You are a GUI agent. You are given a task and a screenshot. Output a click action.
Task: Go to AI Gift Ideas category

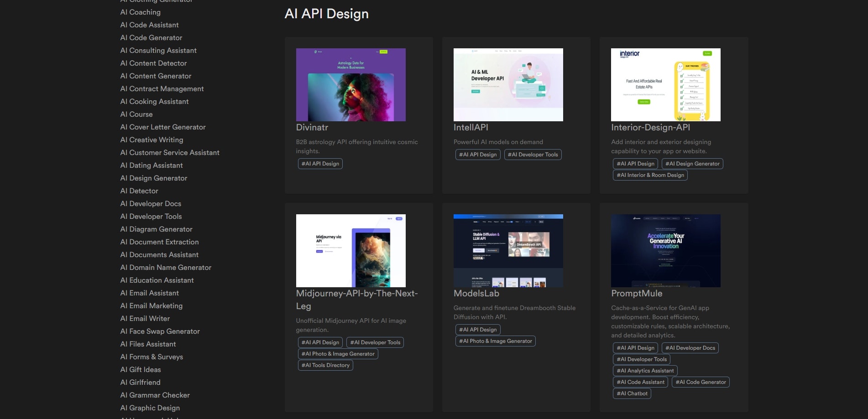click(x=141, y=370)
